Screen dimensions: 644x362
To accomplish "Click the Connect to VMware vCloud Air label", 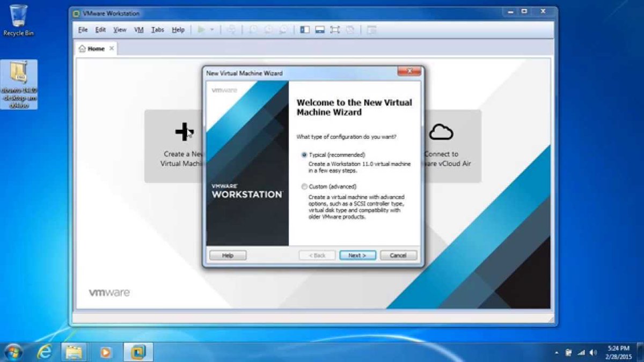I will (x=447, y=159).
